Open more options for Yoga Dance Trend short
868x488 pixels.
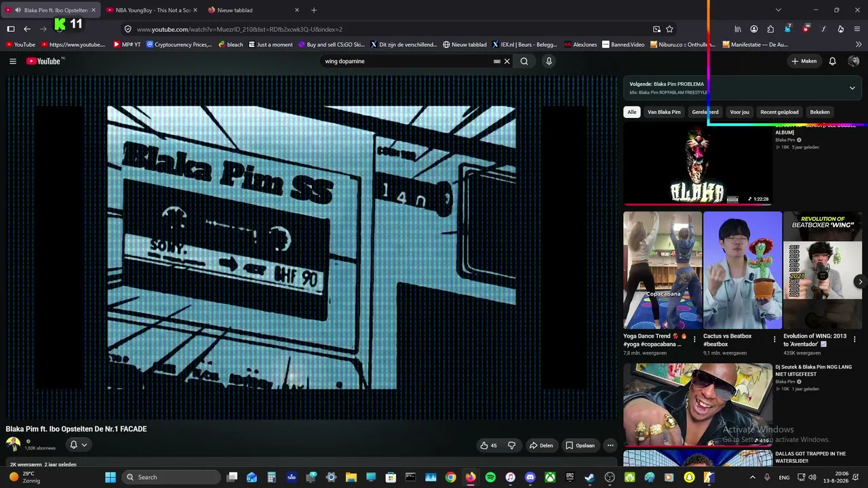694,339
